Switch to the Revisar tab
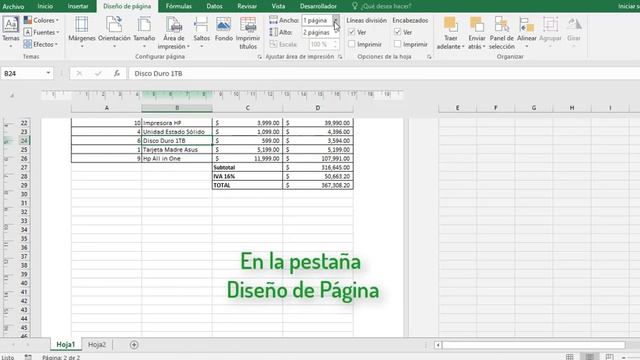The width and height of the screenshot is (640, 360). [247, 6]
